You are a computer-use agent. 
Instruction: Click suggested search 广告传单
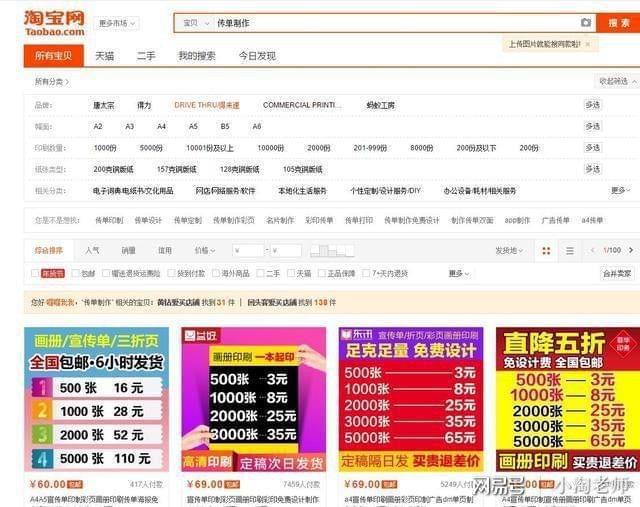(x=555, y=220)
